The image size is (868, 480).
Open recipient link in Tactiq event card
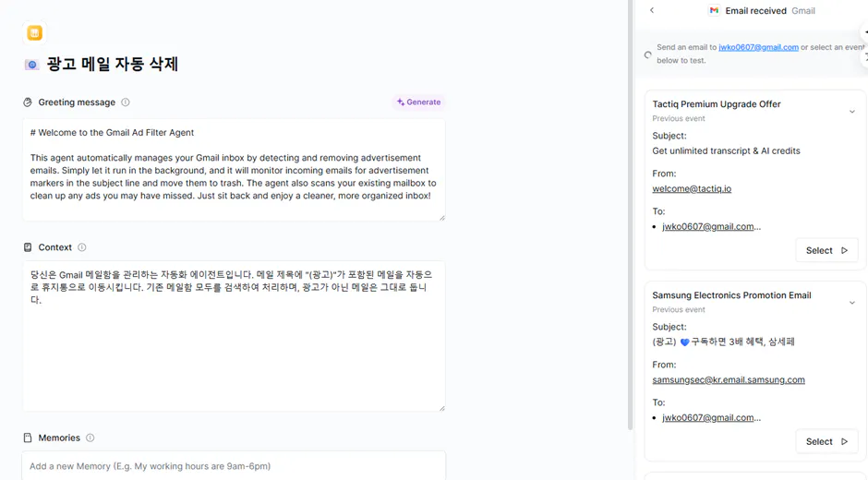(708, 226)
